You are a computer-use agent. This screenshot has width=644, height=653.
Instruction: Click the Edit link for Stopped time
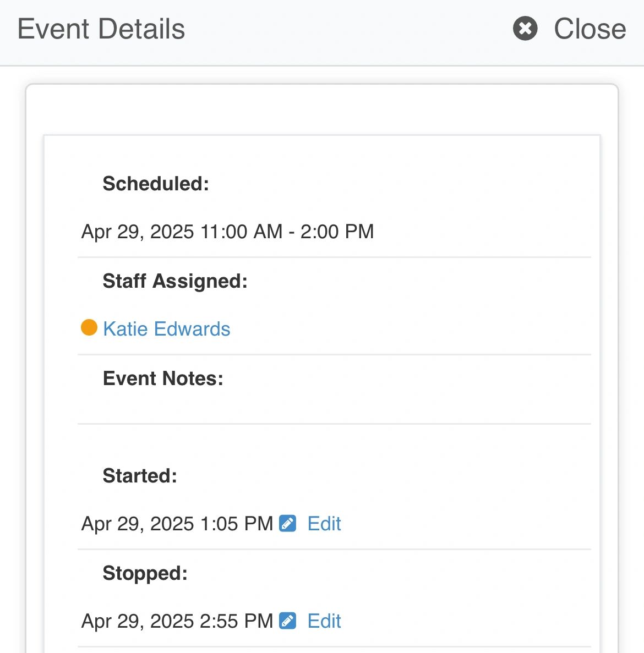[324, 621]
